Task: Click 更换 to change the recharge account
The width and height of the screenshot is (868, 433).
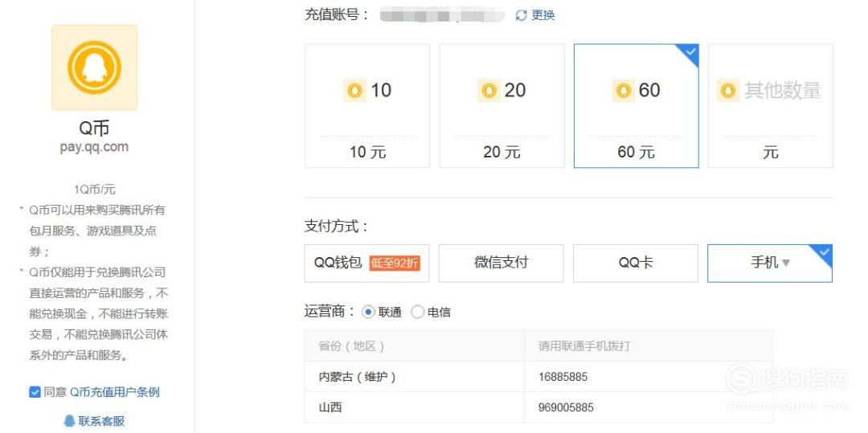Action: [x=543, y=15]
